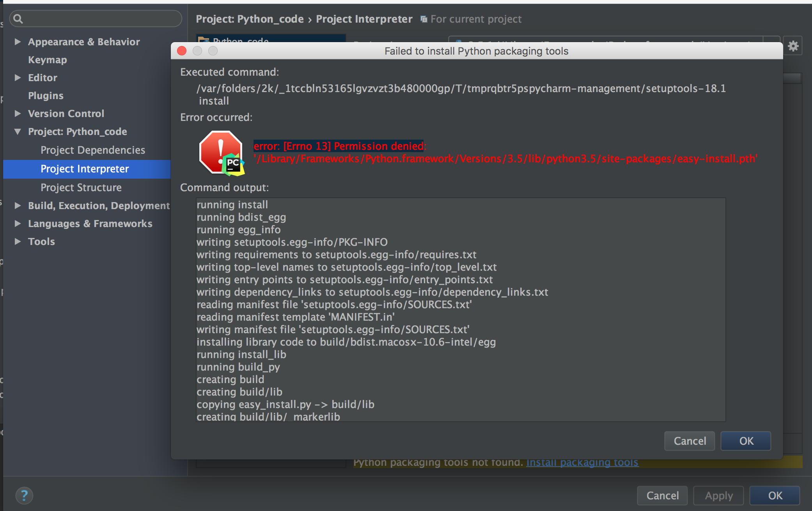Expand Languages & Frameworks section
812x511 pixels.
point(18,224)
